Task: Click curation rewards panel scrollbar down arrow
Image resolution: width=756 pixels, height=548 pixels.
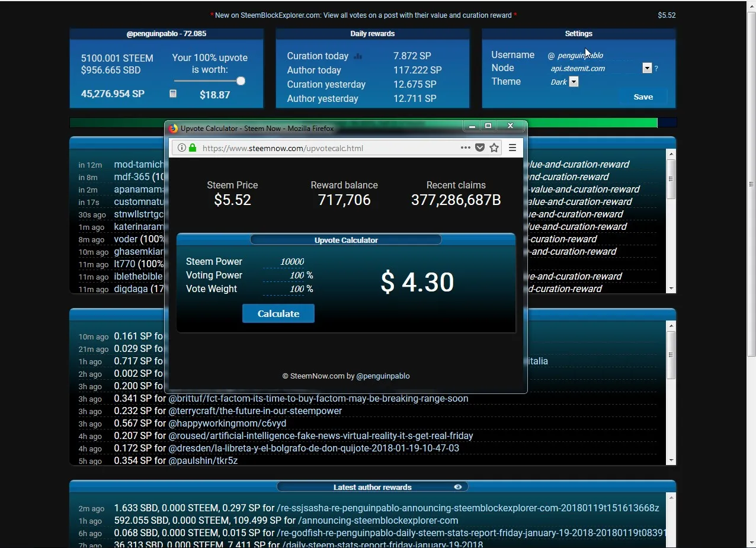Action: pos(671,460)
